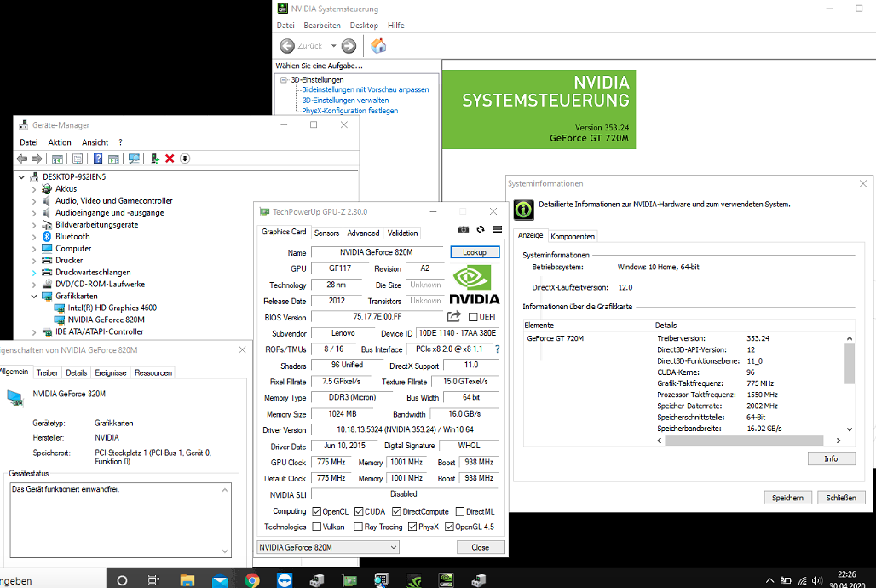Click the black down-arrow circle icon

185,159
